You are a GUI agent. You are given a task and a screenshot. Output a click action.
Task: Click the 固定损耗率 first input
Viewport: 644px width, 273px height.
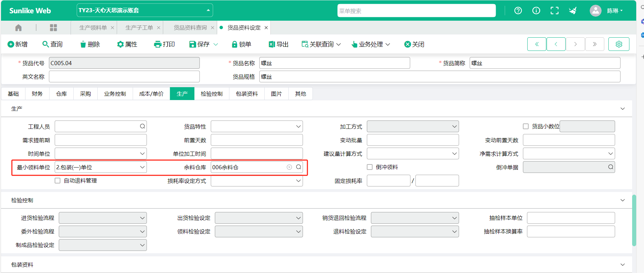click(389, 180)
